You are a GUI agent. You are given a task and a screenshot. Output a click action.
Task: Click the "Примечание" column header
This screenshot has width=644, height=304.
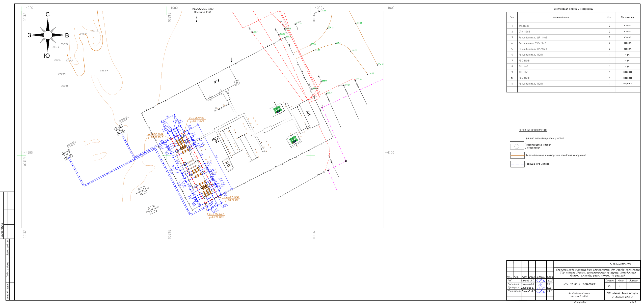click(x=627, y=18)
